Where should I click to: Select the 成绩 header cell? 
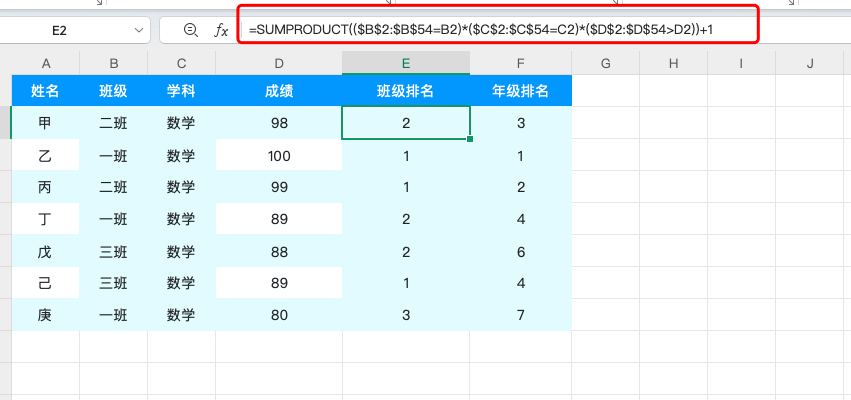pos(279,91)
